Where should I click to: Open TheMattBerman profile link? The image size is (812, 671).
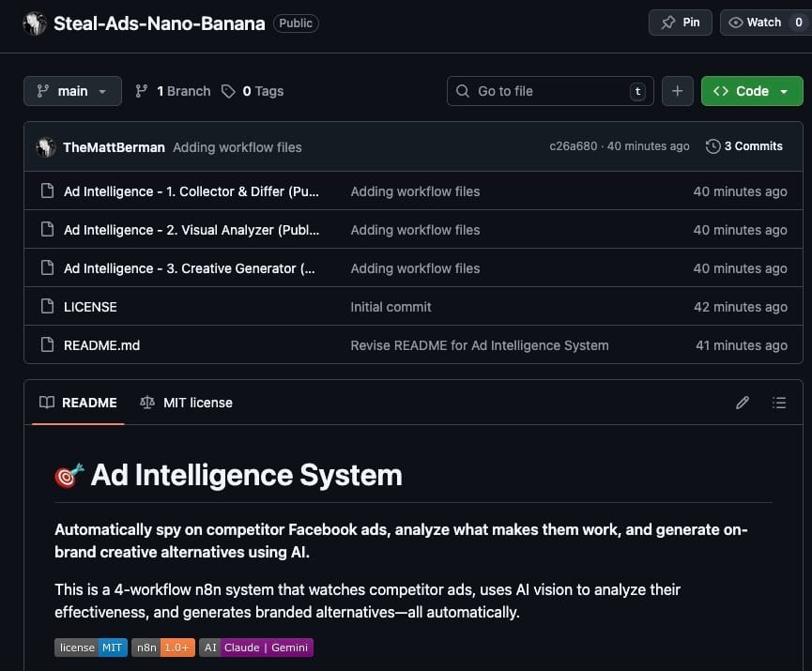click(x=114, y=147)
